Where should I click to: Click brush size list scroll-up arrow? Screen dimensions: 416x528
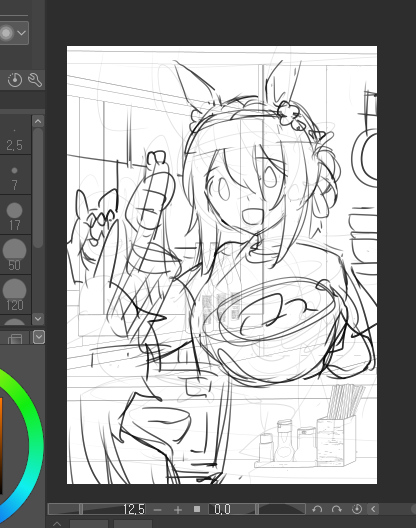(x=38, y=121)
